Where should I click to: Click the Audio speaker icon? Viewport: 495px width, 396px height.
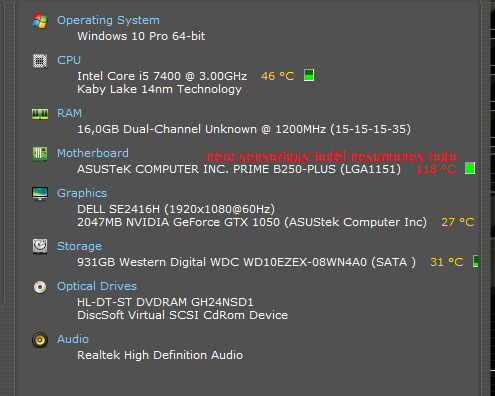click(x=40, y=340)
